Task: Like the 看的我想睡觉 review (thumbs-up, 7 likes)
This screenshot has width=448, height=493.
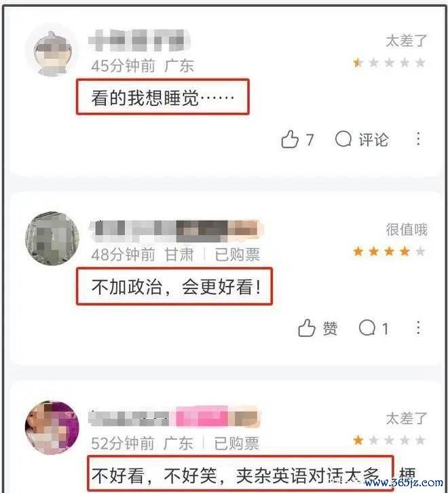Action: pyautogui.click(x=297, y=139)
